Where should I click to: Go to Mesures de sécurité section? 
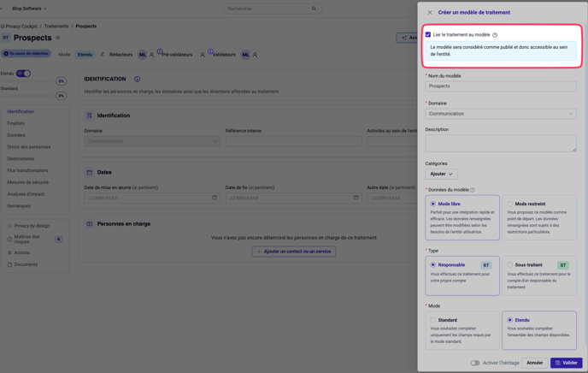click(x=28, y=182)
